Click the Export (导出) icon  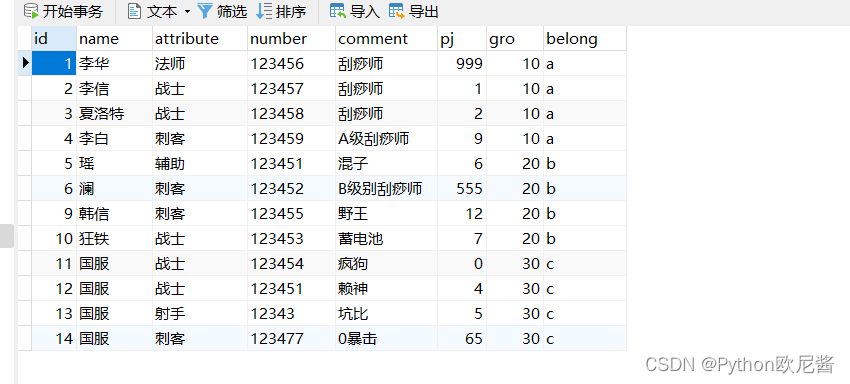pyautogui.click(x=396, y=11)
